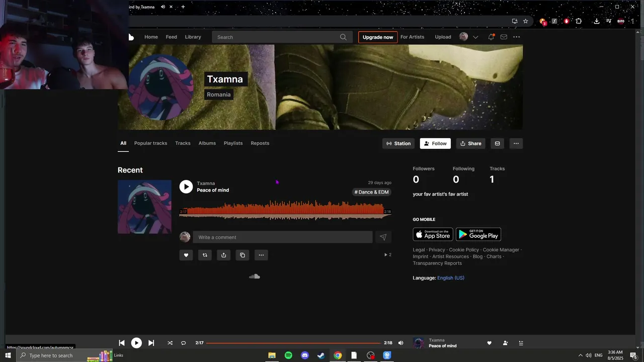This screenshot has width=644, height=362.
Task: Copy link of Peace of mind track
Action: point(243,255)
